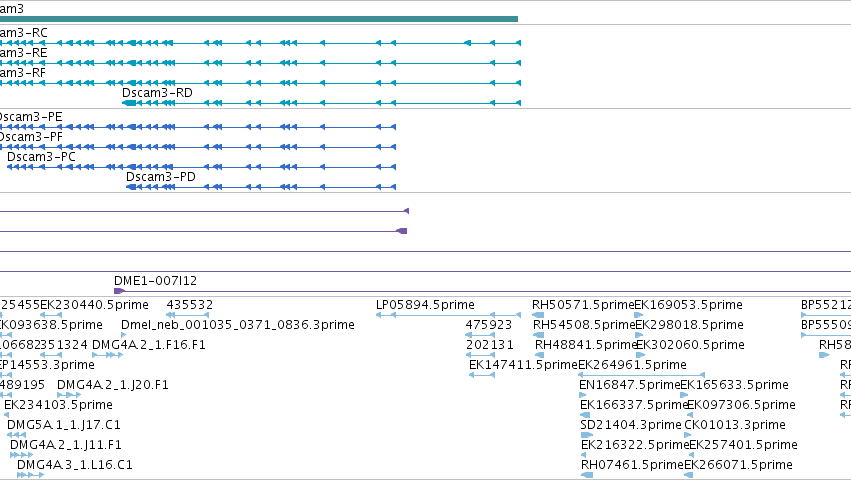Select the DMG4A.2_1.J11.F1 label
The width and height of the screenshot is (851, 480).
[66, 445]
